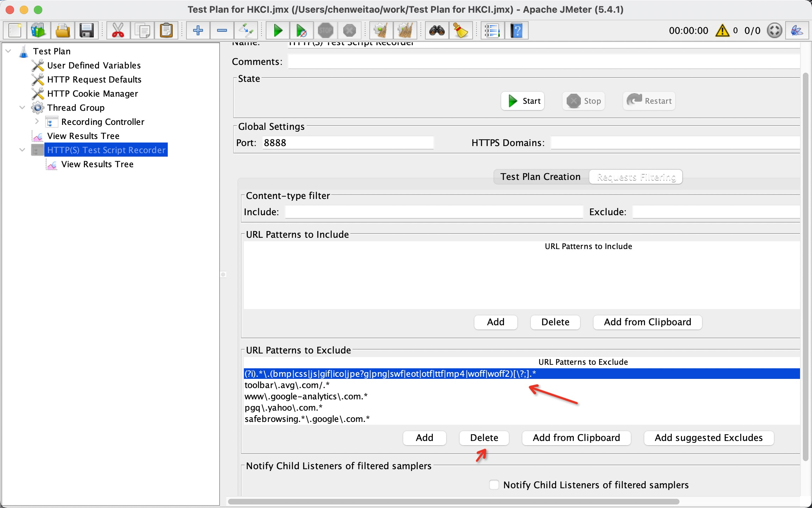Screen dimensions: 812x508
Task: Select the safebrowsing.*\.google\.com.* exclude pattern
Action: point(522,419)
